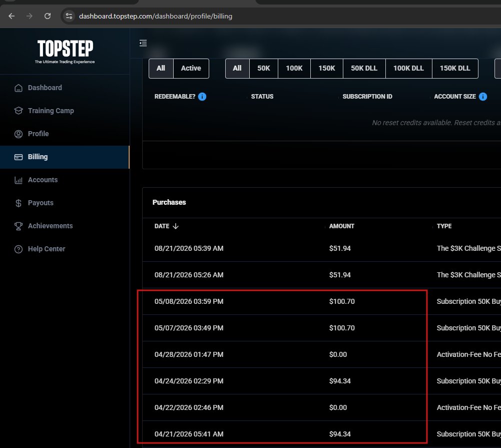Filter reset credits by 150K
This screenshot has height=448, width=501.
(x=327, y=69)
